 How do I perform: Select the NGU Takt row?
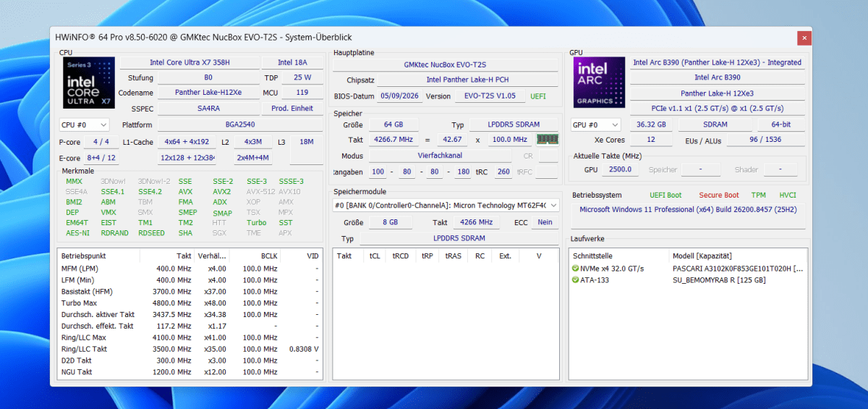pyautogui.click(x=190, y=372)
